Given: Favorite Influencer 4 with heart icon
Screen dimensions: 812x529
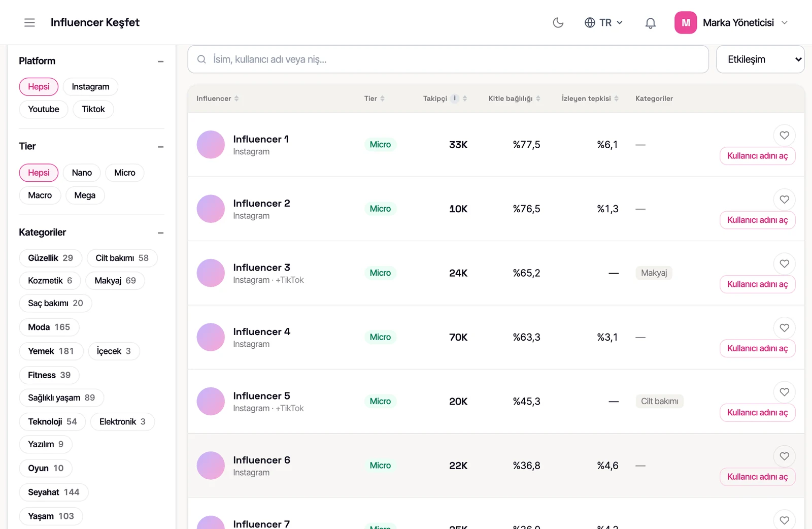Looking at the screenshot, I should click(x=784, y=328).
